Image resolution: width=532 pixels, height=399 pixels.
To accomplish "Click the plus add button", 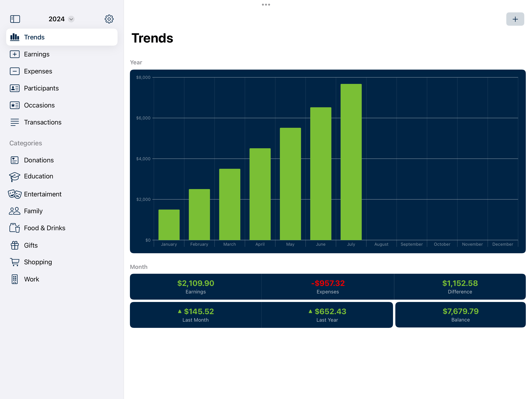I will coord(515,19).
